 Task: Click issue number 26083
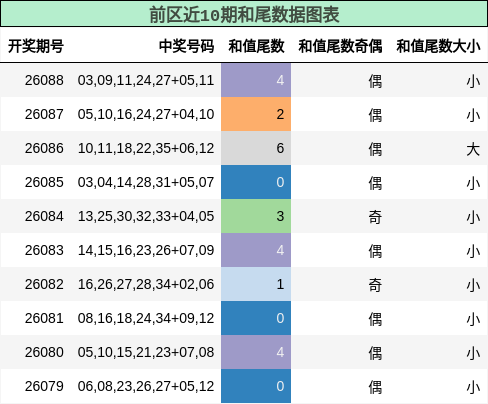44,250
